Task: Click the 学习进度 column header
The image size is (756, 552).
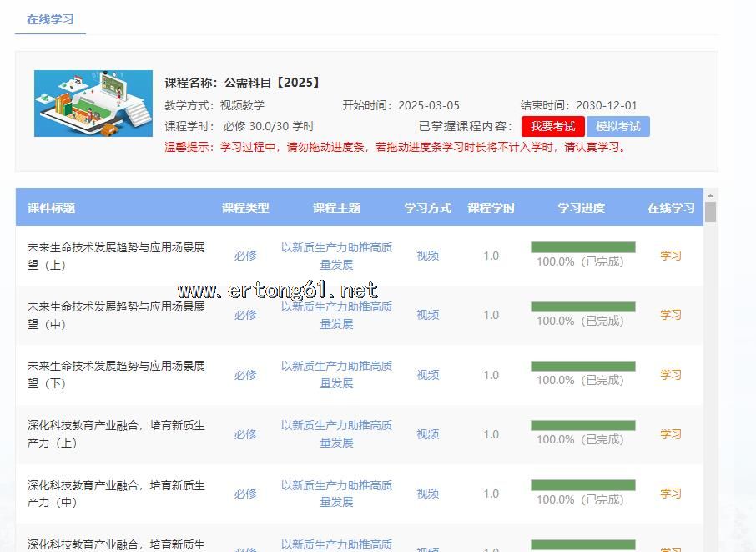Action: coord(581,208)
